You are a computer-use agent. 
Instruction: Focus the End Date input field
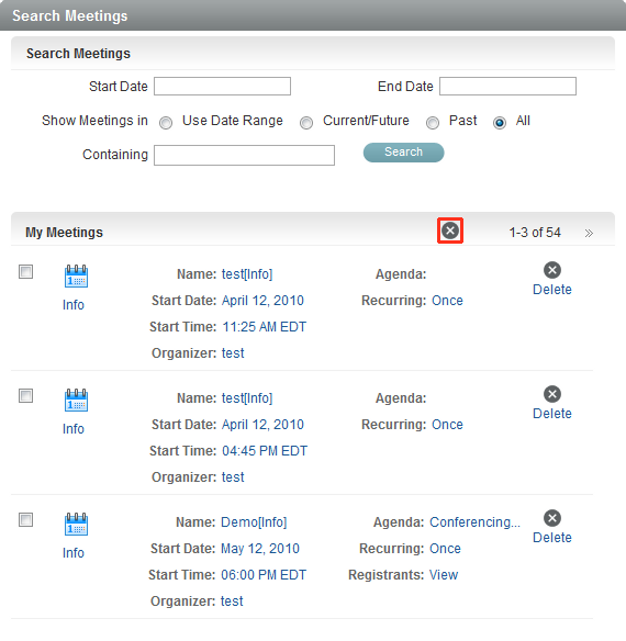[507, 87]
